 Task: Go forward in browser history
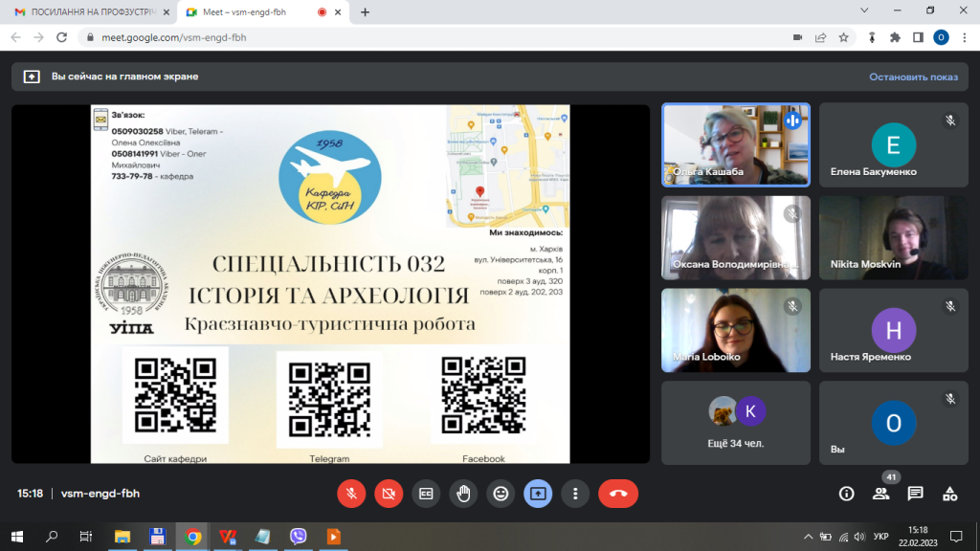[x=38, y=37]
